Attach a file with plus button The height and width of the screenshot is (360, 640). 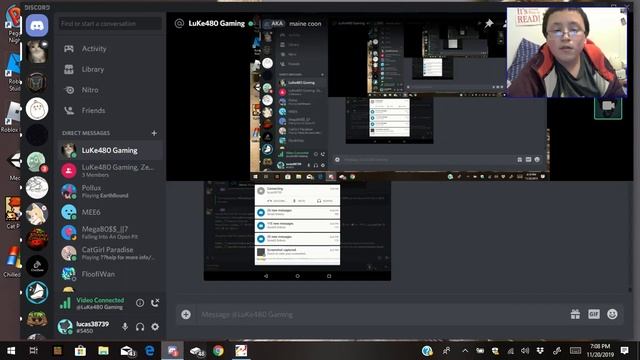pos(186,314)
